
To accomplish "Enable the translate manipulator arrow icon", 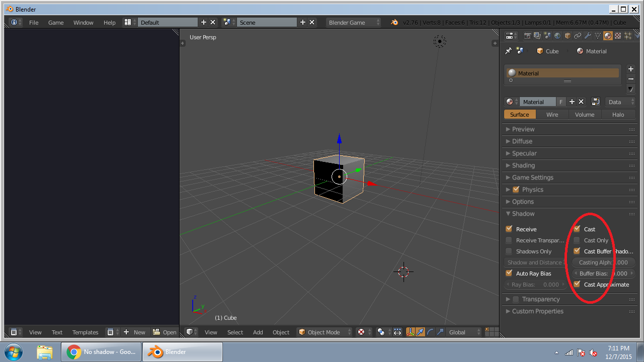I will (x=420, y=332).
